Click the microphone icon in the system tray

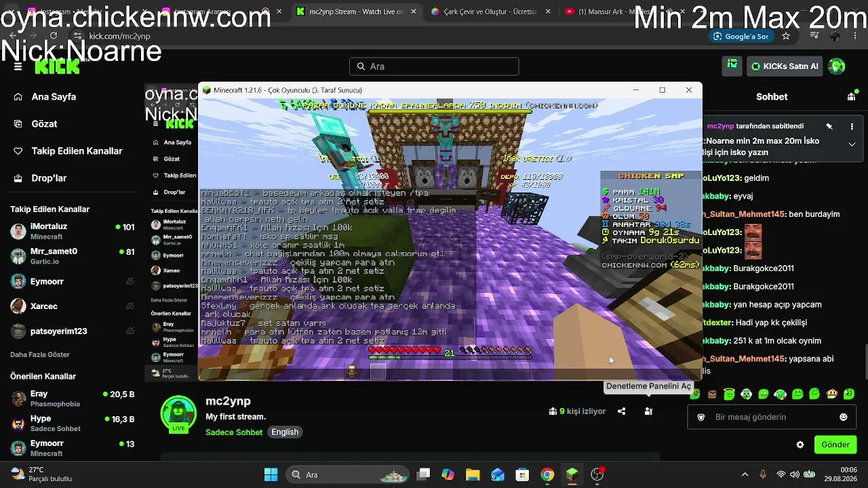pos(763,474)
